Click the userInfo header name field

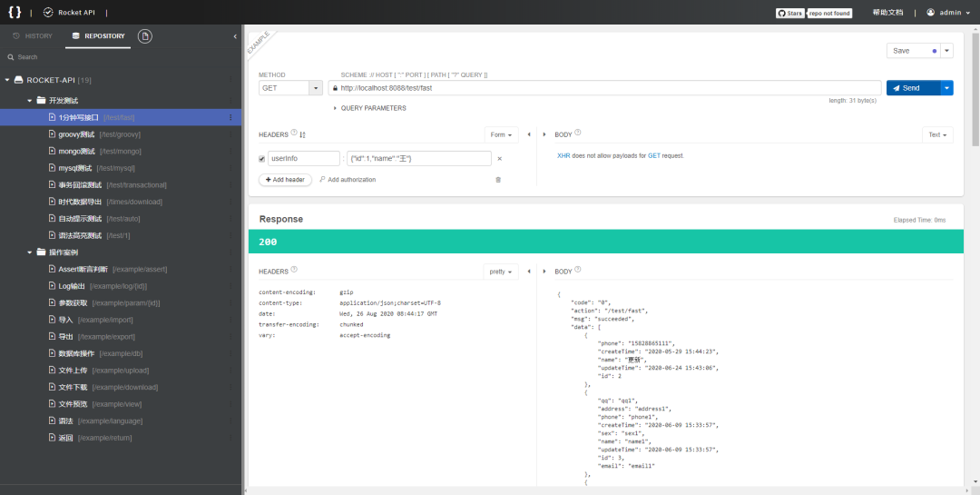304,158
